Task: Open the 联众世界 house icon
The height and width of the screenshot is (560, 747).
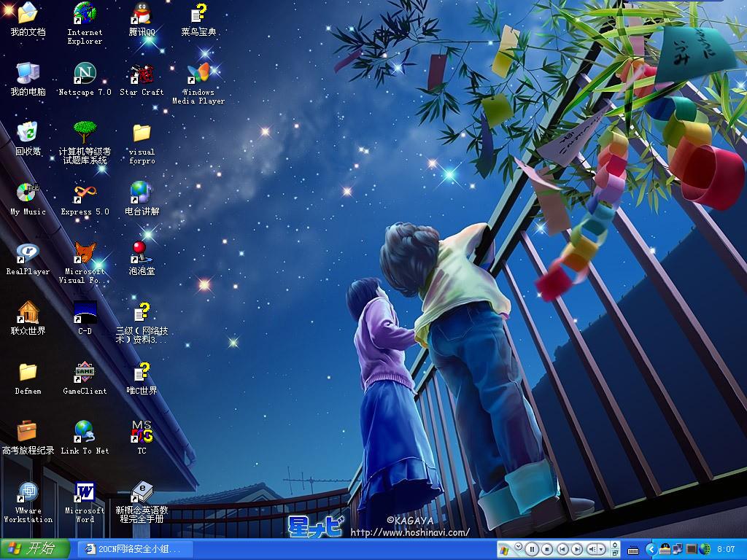Action: point(28,319)
